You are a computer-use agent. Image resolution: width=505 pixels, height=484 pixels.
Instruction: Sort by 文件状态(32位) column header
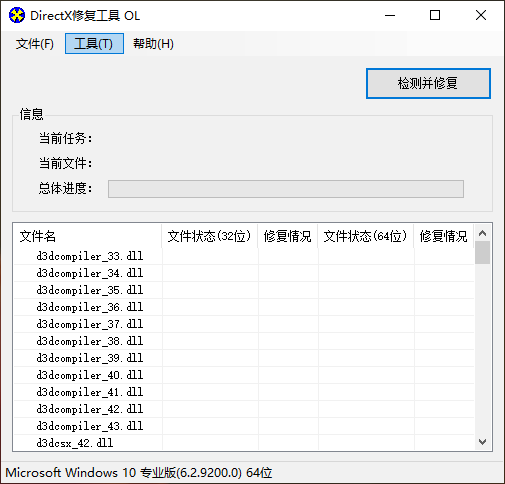click(x=210, y=236)
